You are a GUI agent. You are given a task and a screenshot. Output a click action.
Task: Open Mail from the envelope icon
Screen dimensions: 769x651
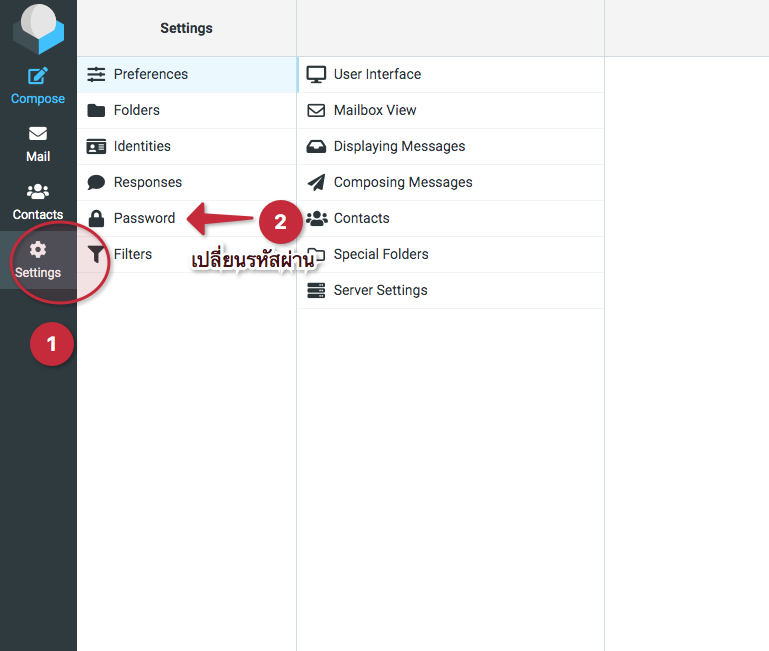coord(38,134)
